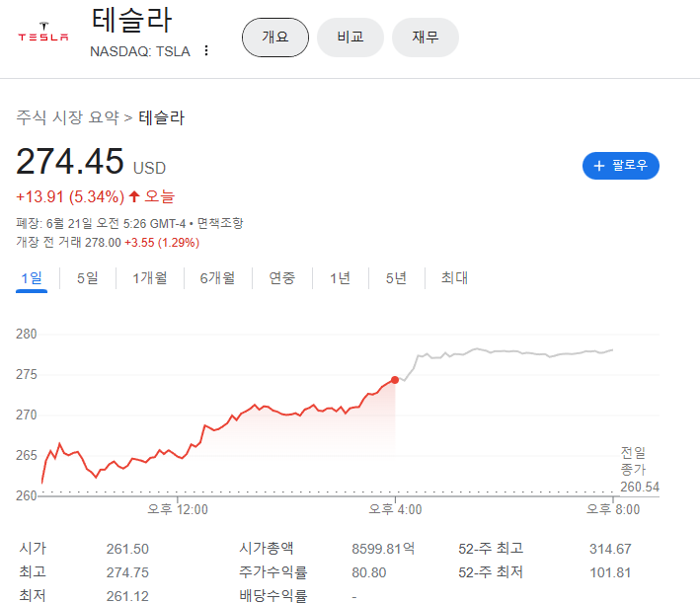This screenshot has width=700, height=603.
Task: Select the 1년 chart range
Action: tap(341, 278)
